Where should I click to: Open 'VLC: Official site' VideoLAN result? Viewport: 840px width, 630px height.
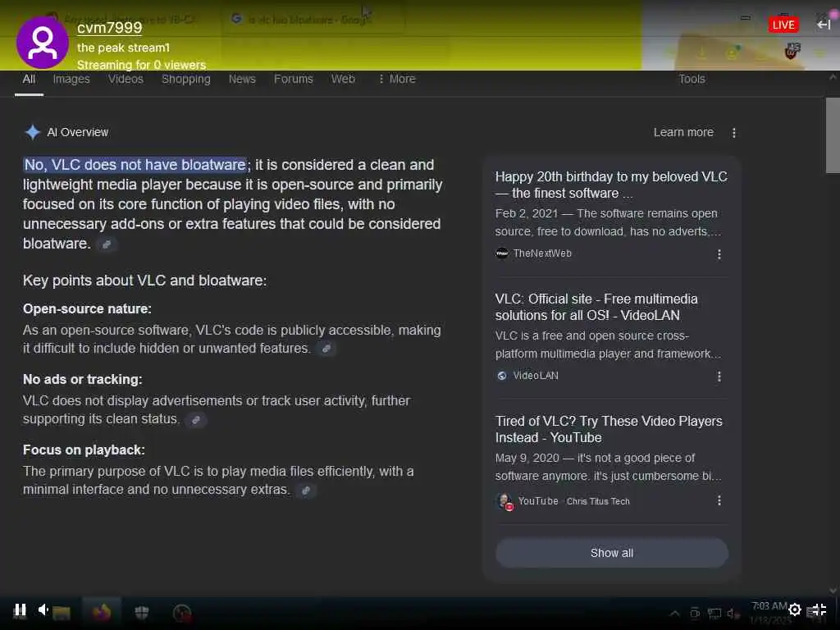pos(596,307)
